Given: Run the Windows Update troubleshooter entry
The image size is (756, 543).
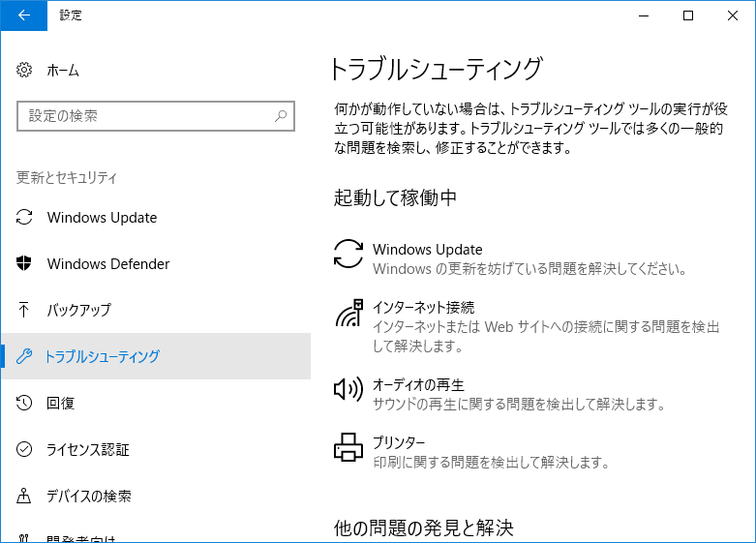Looking at the screenshot, I should click(530, 259).
